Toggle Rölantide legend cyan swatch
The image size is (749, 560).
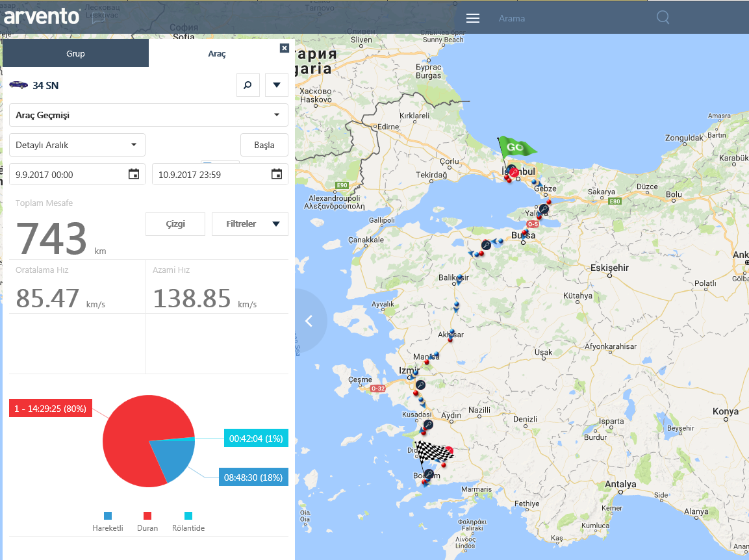[x=188, y=516]
